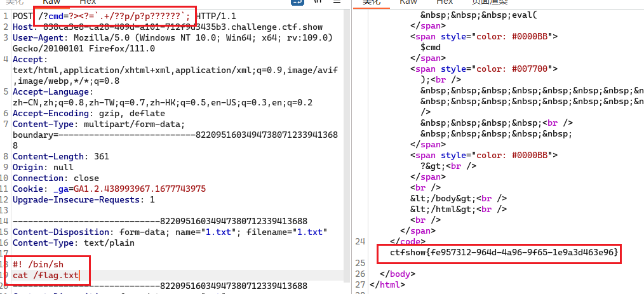Click the #! /bin/sh shebang line

point(38,264)
